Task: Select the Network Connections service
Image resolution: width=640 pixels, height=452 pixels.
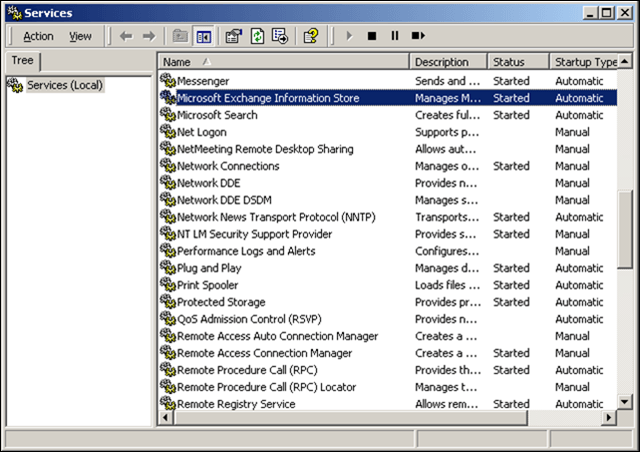Action: click(388, 166)
